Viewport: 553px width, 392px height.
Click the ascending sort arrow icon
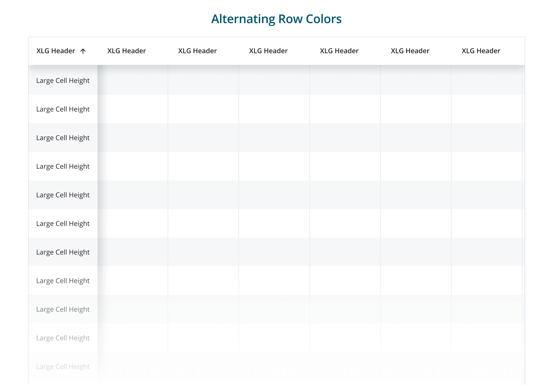click(83, 51)
